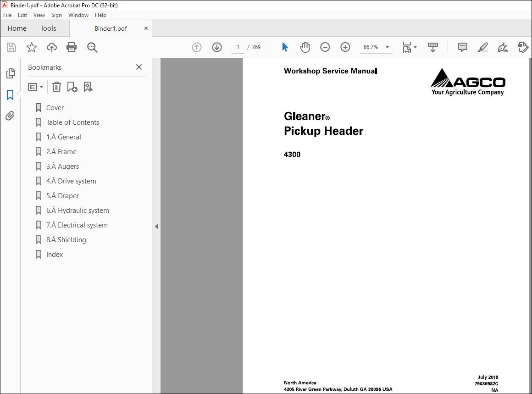Jump to Table of Contents bookmark
Image resolution: width=532 pixels, height=394 pixels.
coord(72,122)
